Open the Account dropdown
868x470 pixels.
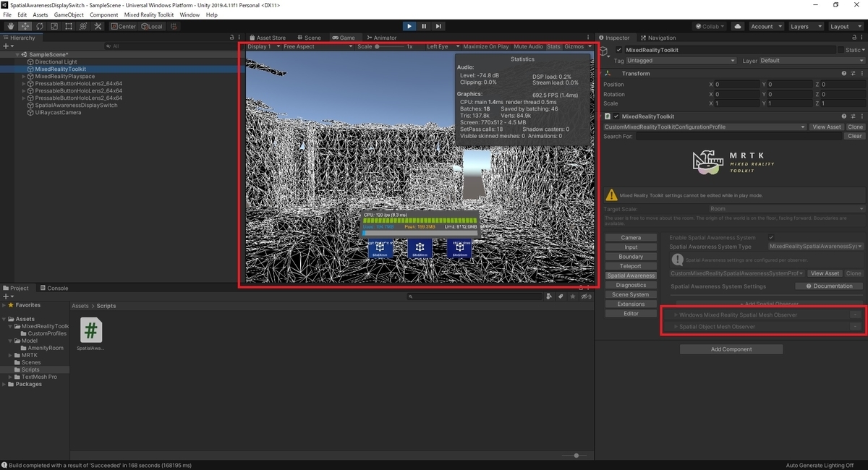[765, 26]
